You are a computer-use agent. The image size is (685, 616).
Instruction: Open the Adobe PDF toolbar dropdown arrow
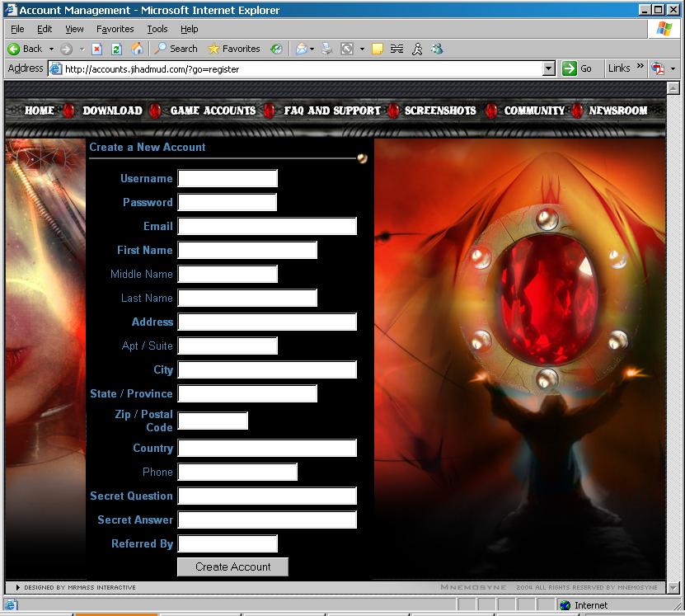click(x=673, y=68)
